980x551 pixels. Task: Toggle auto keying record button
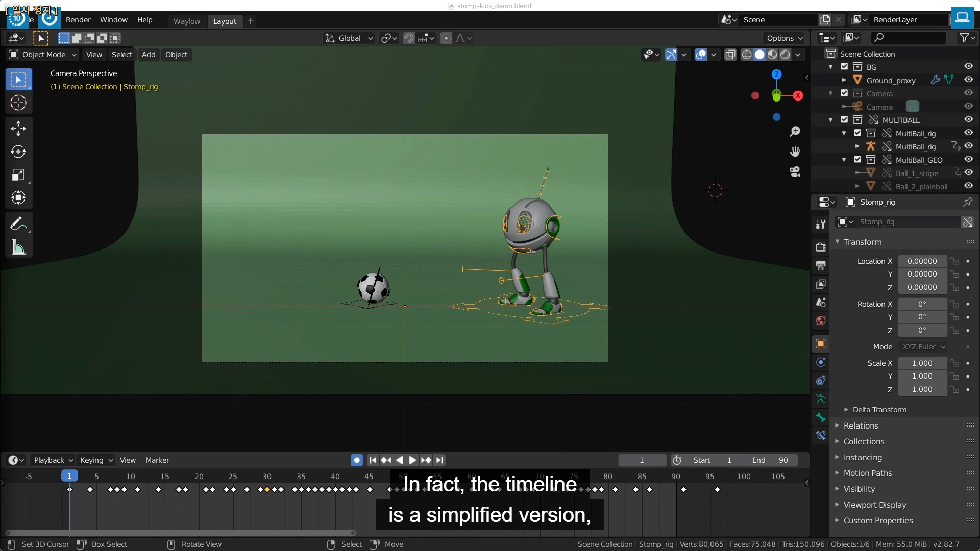(357, 460)
